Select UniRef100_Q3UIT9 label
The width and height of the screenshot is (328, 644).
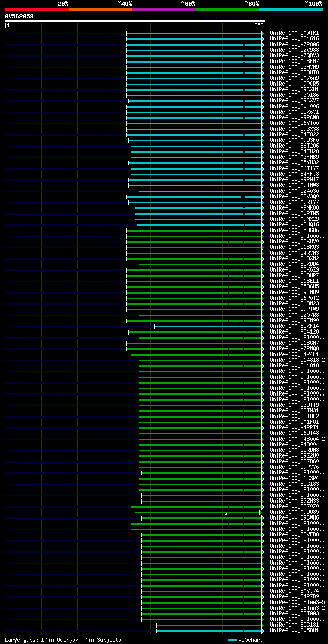[294, 405]
